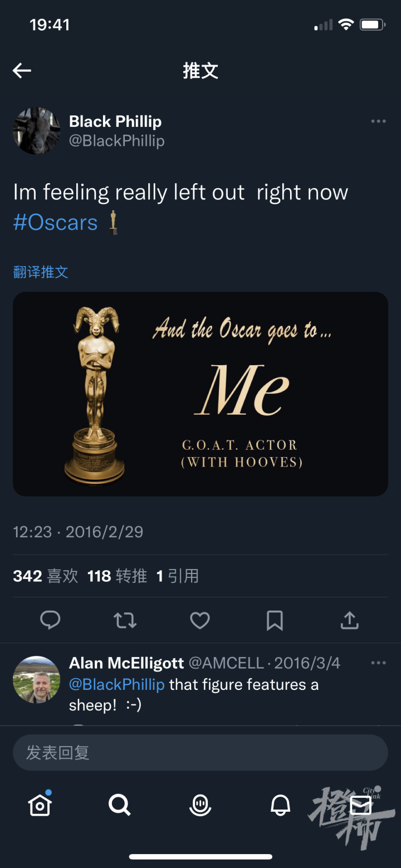The width and height of the screenshot is (401, 868).
Task: Go back using the left arrow
Action: (22, 71)
